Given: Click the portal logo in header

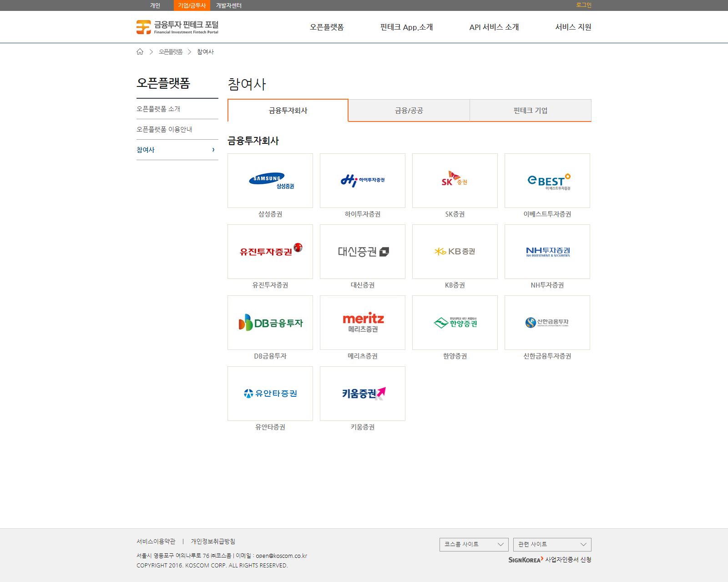Looking at the screenshot, I should point(177,27).
